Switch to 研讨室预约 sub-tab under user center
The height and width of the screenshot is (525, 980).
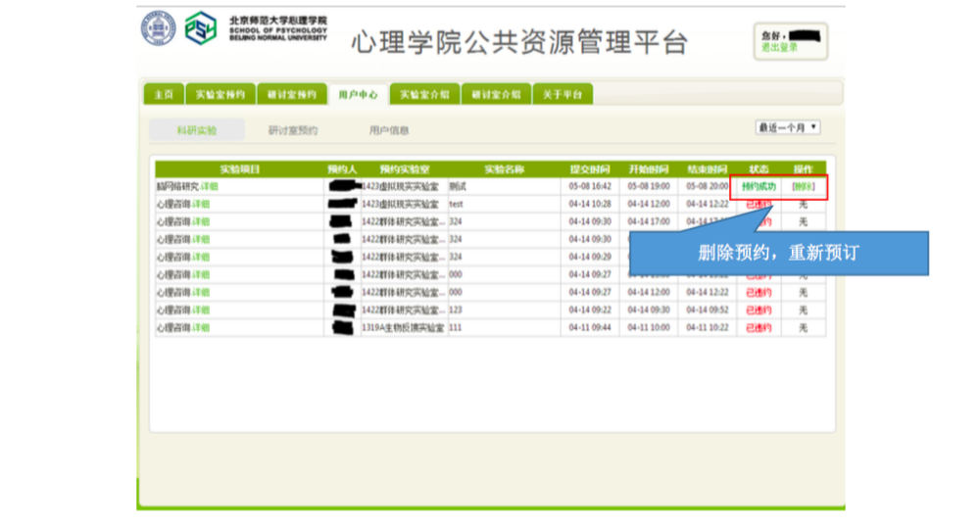pyautogui.click(x=293, y=129)
